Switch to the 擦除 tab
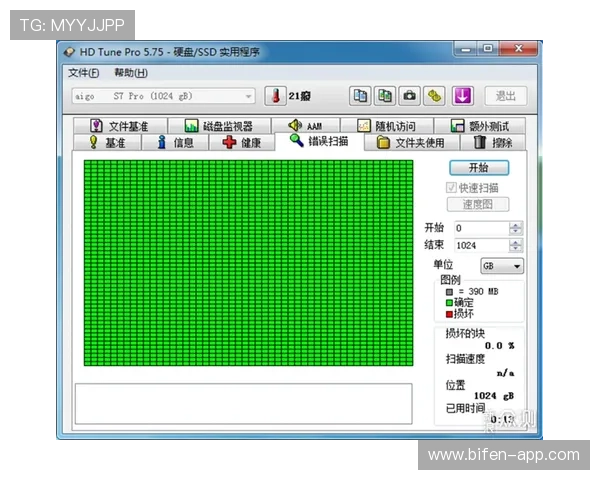 click(x=493, y=142)
